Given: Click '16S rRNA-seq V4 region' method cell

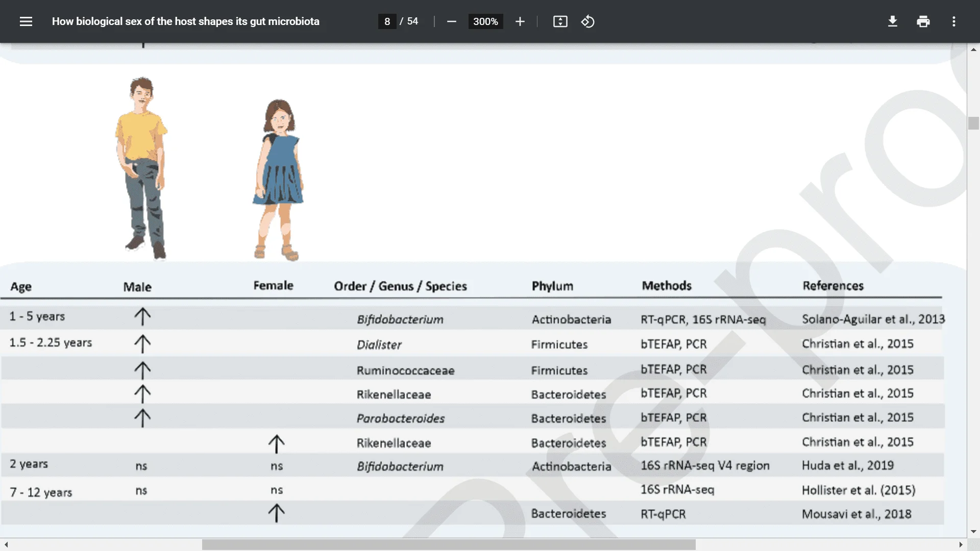Looking at the screenshot, I should pos(705,465).
